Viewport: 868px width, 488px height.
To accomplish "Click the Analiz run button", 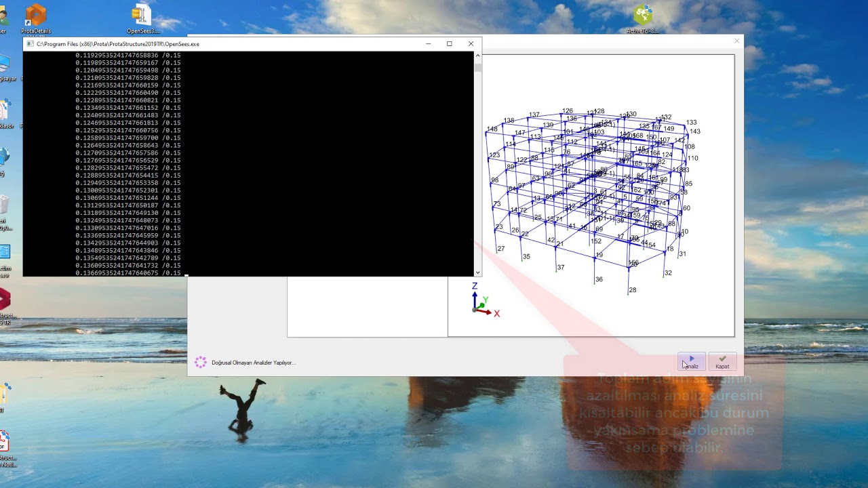I will [691, 361].
